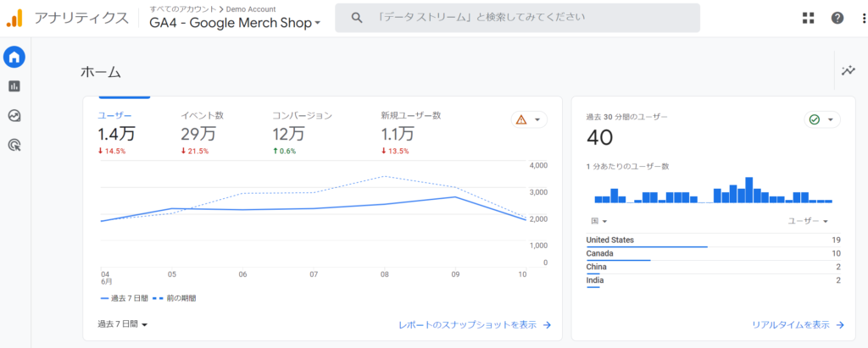The height and width of the screenshot is (348, 868).
Task: Click the tallest bar in users-per-minute chart
Action: [749, 190]
